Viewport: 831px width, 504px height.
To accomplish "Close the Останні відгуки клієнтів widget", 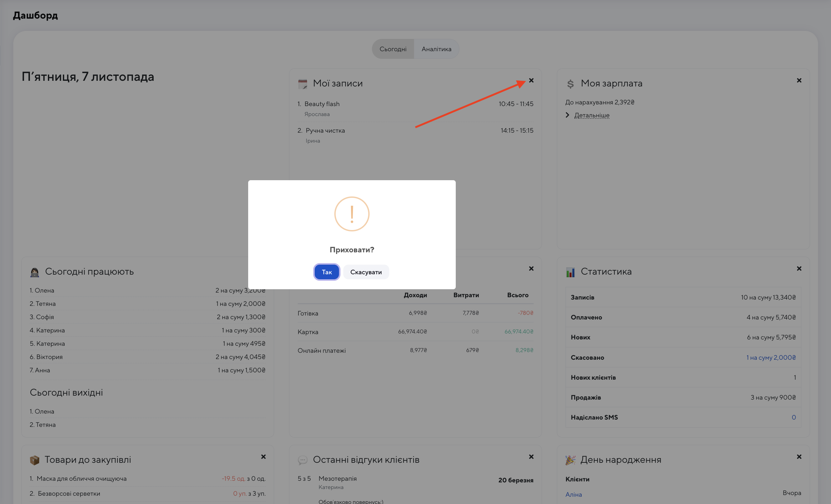I will [531, 456].
